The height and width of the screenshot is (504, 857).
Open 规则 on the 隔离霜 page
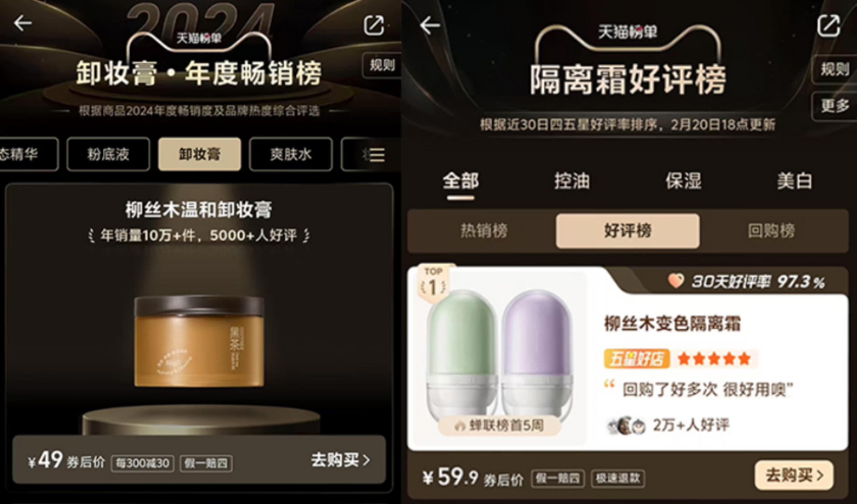[x=835, y=69]
